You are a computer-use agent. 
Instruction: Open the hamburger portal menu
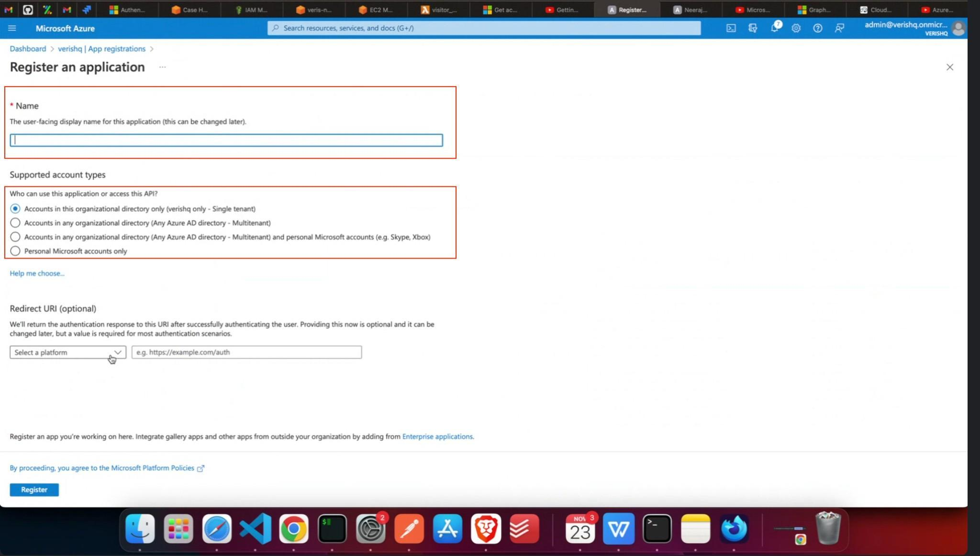point(12,28)
